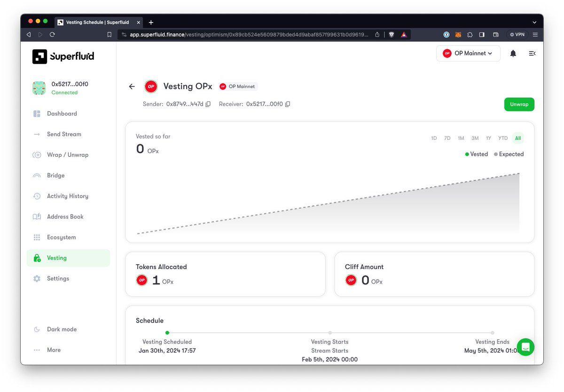Open the browser wallet icon
Image resolution: width=564 pixels, height=392 pixels.
point(495,34)
